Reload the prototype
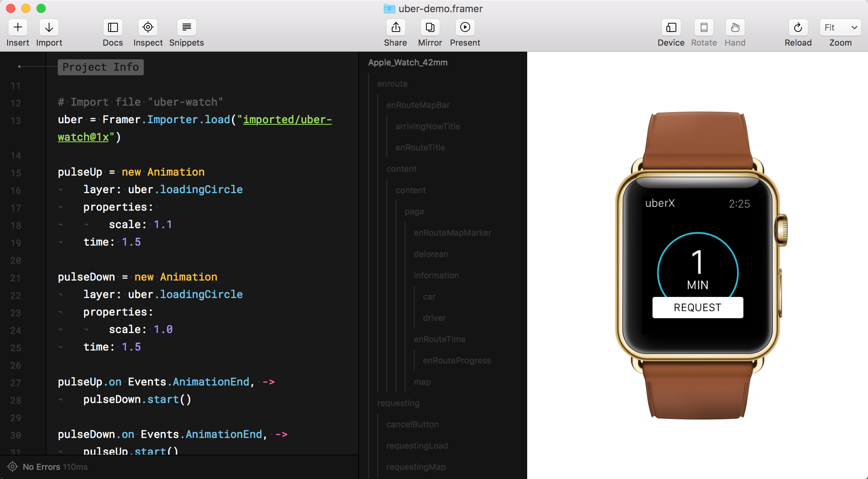The height and width of the screenshot is (479, 868). (798, 27)
